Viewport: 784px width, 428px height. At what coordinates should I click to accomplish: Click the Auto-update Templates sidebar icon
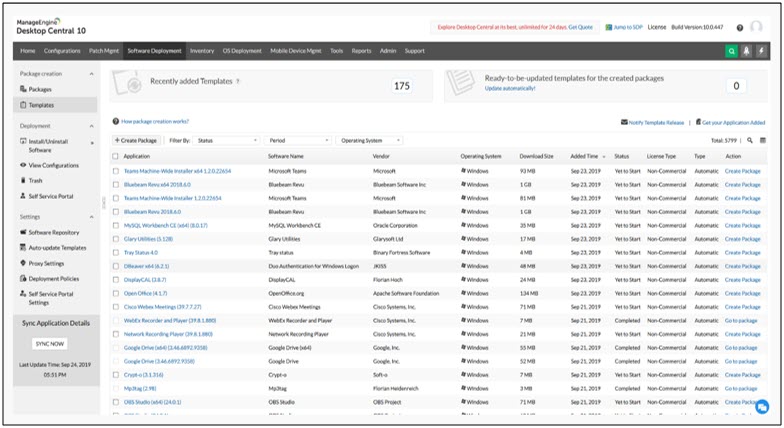23,248
